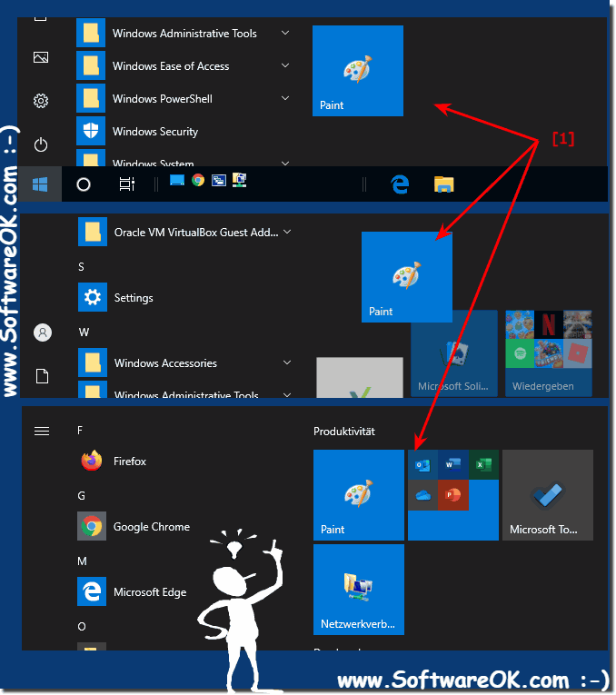Click the letter O index header

click(x=82, y=626)
